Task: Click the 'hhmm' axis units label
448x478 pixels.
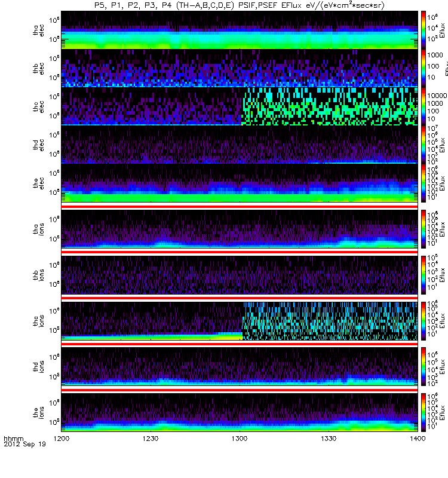Action: coord(13,439)
